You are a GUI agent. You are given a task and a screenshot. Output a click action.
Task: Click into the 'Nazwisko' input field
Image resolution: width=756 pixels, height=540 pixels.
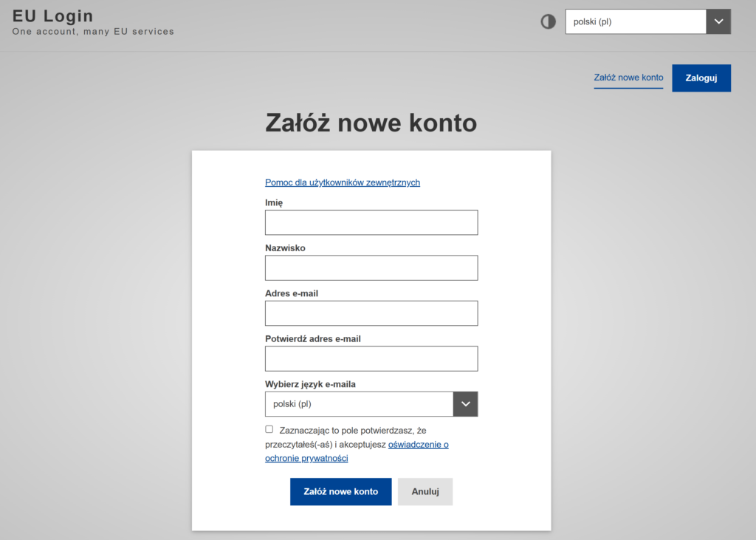371,267
